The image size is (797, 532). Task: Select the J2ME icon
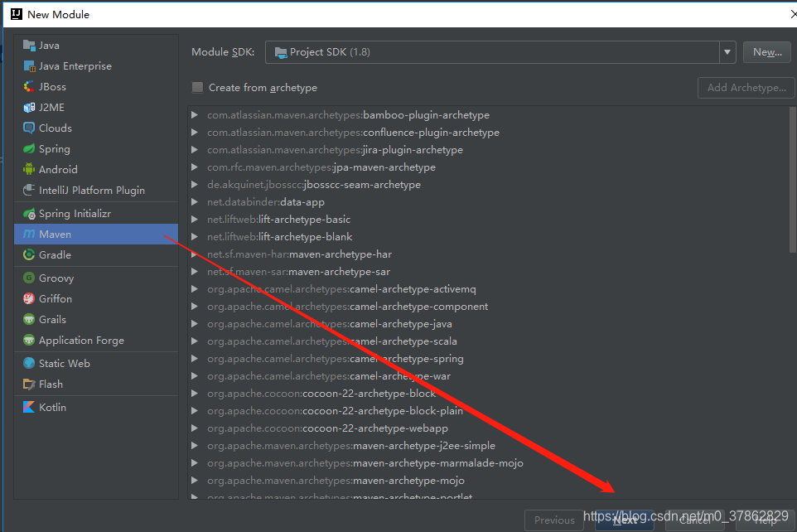[x=29, y=108]
